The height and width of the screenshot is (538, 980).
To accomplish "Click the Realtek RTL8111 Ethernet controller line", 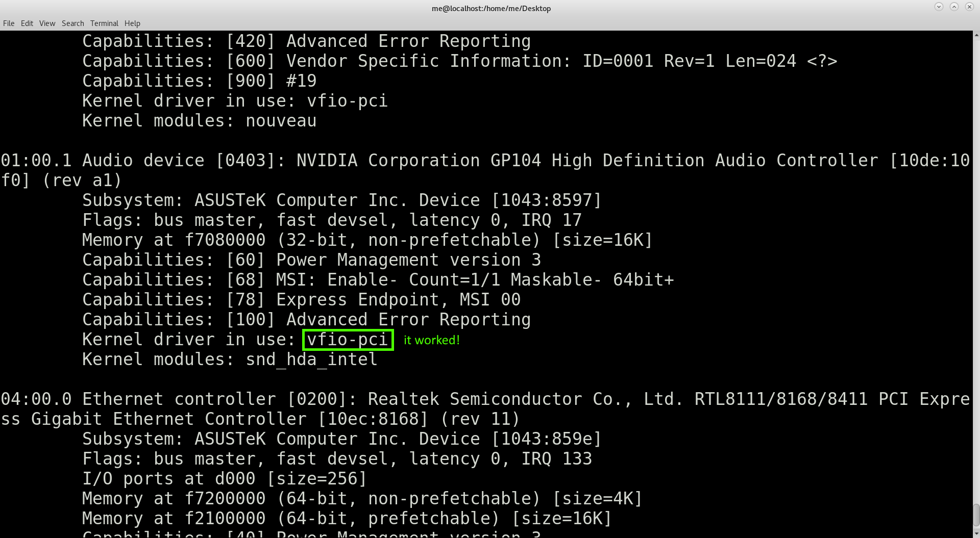I will pos(485,399).
